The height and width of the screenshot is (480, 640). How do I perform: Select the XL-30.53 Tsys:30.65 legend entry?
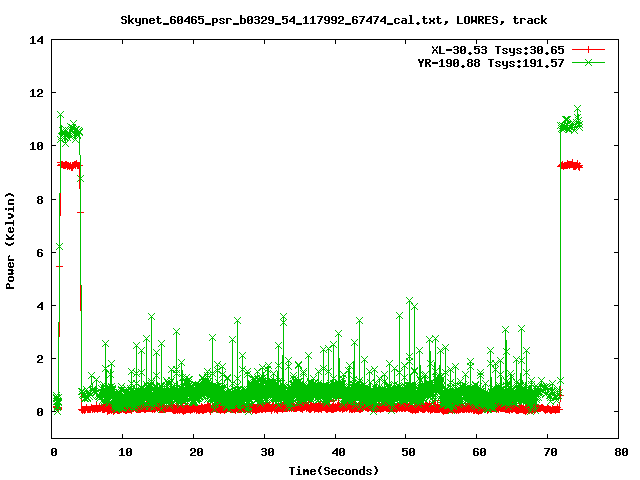[498, 50]
